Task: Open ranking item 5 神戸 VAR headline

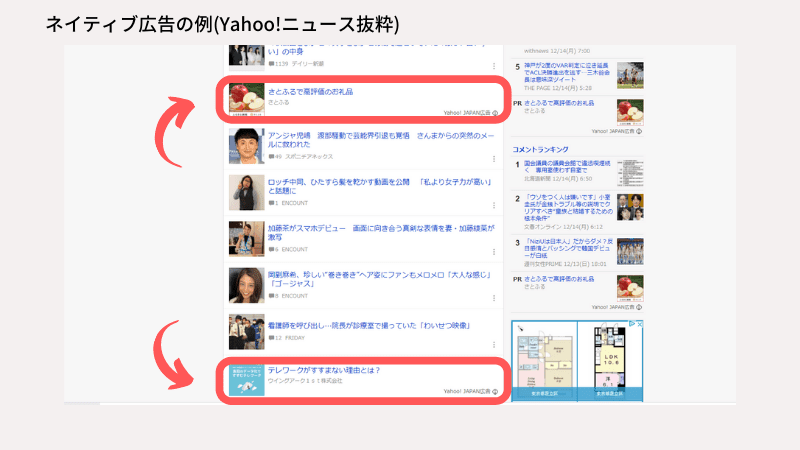Action: pos(567,72)
